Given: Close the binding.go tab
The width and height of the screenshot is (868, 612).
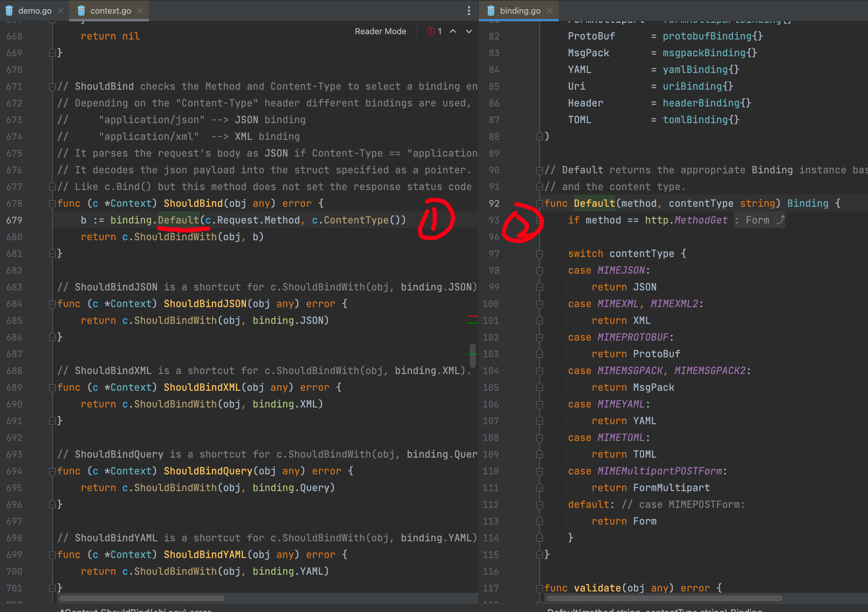Looking at the screenshot, I should point(550,11).
